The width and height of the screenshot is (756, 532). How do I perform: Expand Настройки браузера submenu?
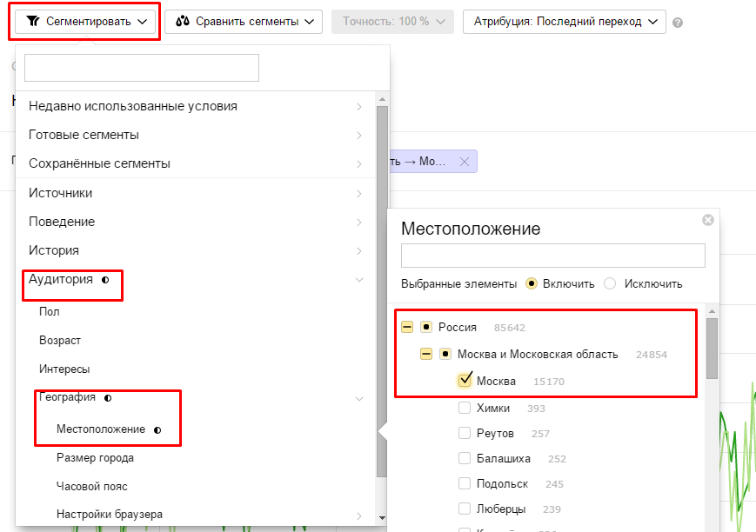pyautogui.click(x=195, y=515)
